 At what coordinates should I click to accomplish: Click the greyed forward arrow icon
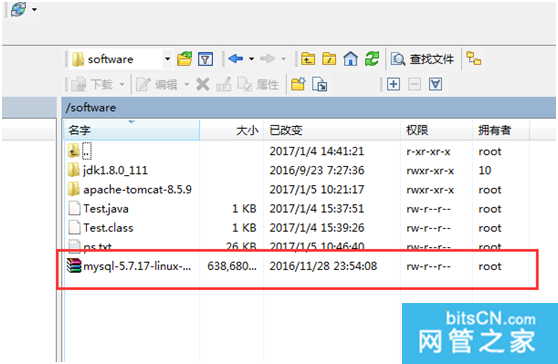[267, 58]
